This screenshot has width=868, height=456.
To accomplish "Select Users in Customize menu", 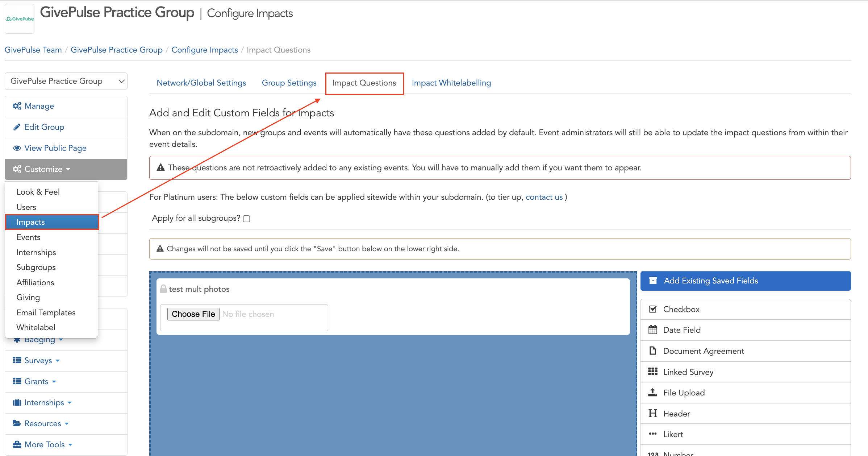I will click(52, 207).
